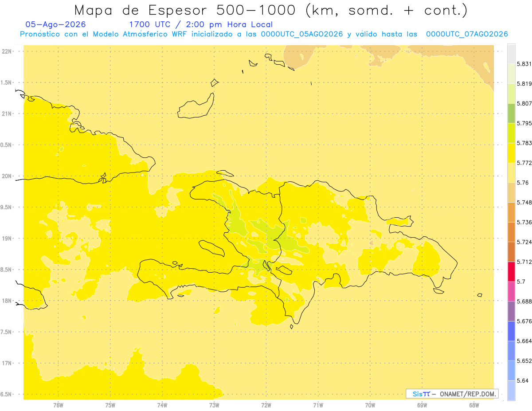Click the latitude label '20N'

[x=7, y=176]
